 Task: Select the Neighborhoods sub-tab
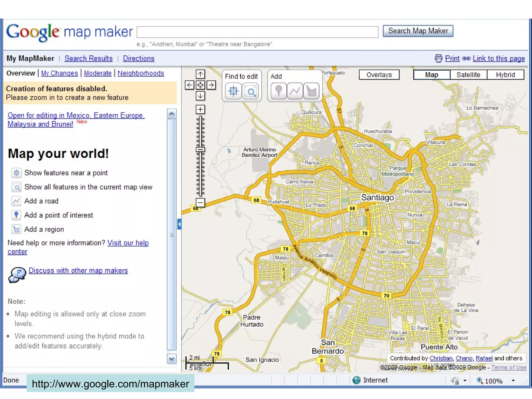click(141, 73)
